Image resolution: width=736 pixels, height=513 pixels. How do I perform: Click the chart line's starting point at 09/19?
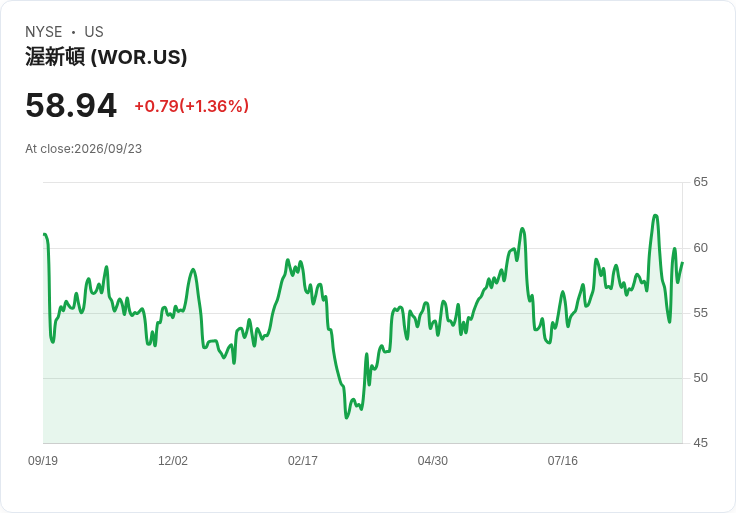click(44, 234)
